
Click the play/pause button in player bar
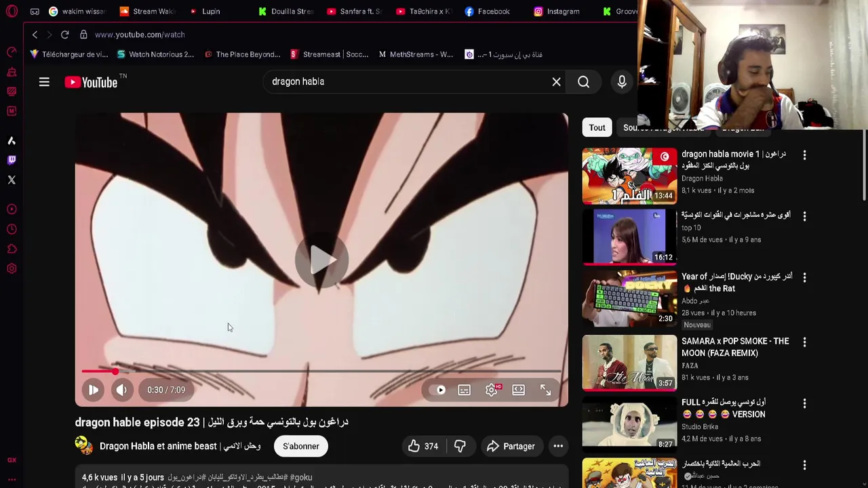[93, 390]
